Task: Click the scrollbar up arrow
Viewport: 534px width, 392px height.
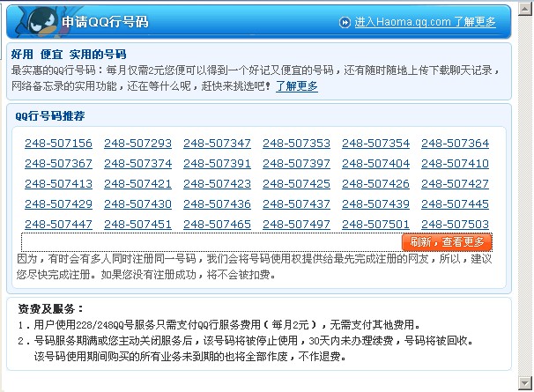Action: point(525,9)
